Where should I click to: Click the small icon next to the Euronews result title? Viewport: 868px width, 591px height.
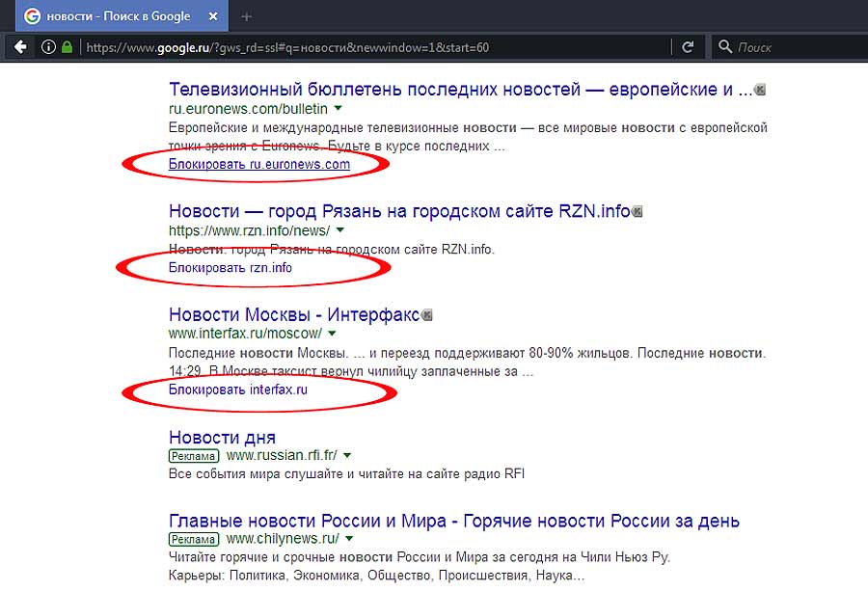click(x=761, y=90)
